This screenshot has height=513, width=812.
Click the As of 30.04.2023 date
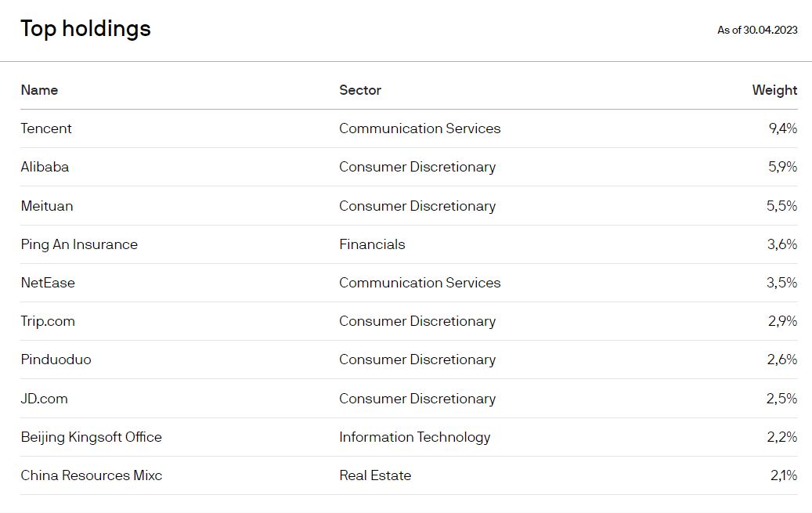tap(757, 31)
